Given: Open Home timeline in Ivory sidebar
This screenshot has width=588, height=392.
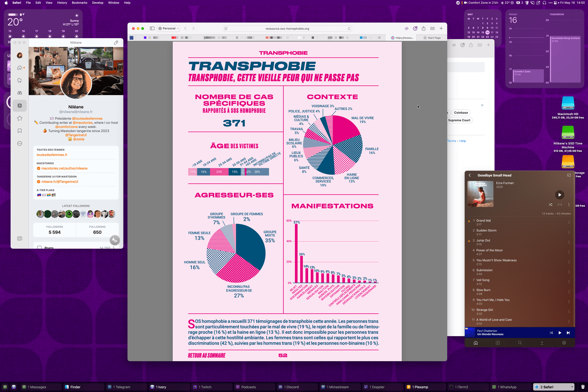Looking at the screenshot, I should pyautogui.click(x=20, y=68).
